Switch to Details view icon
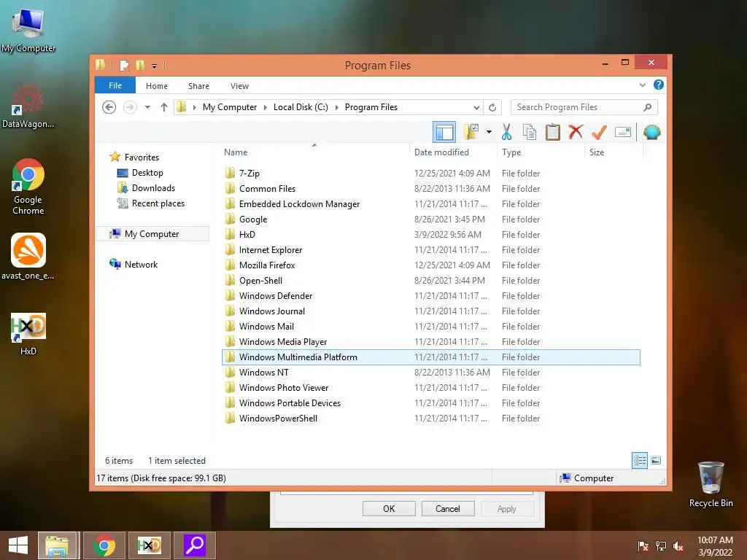Image resolution: width=747 pixels, height=560 pixels. click(x=639, y=460)
